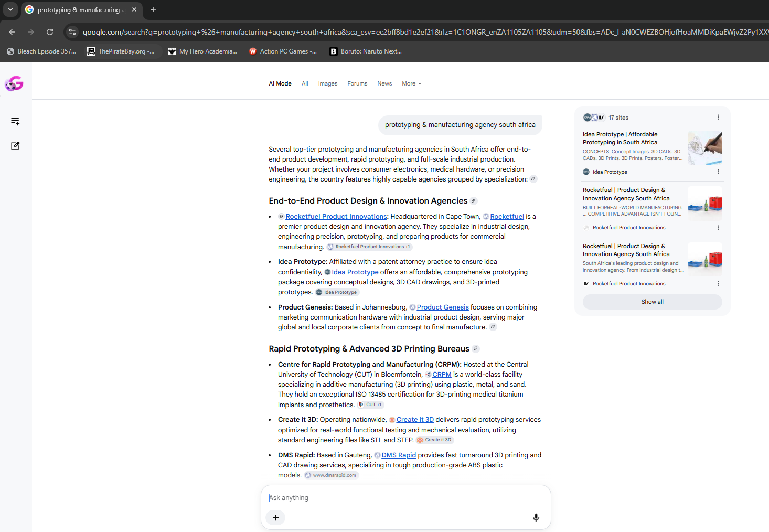Click link icon after the Product Genesis paragraph
This screenshot has height=532, width=769.
493,327
